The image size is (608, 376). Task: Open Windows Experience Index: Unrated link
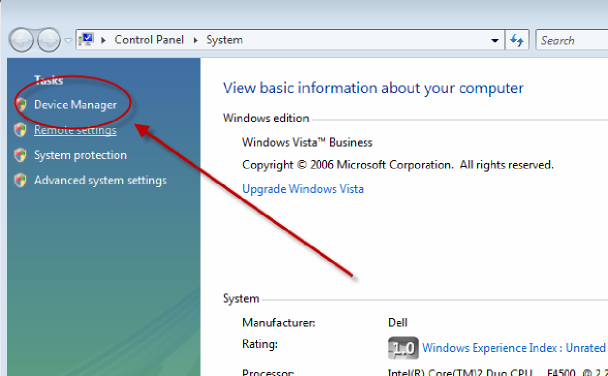(x=514, y=348)
